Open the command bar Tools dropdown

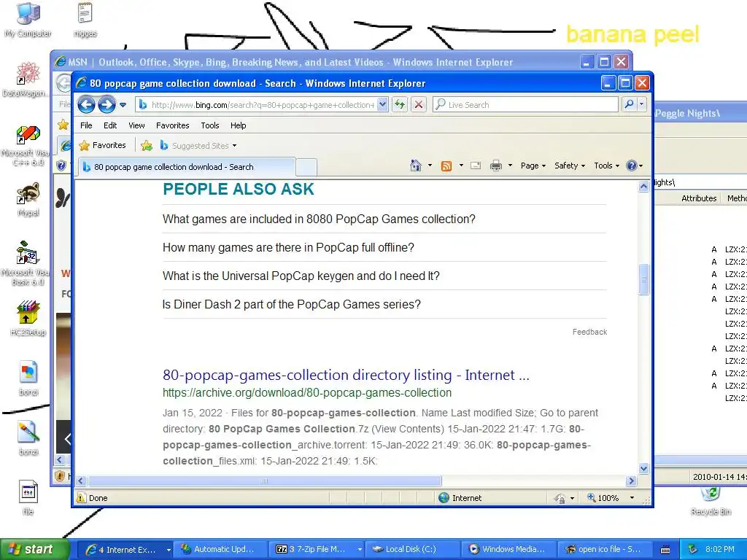pyautogui.click(x=606, y=166)
